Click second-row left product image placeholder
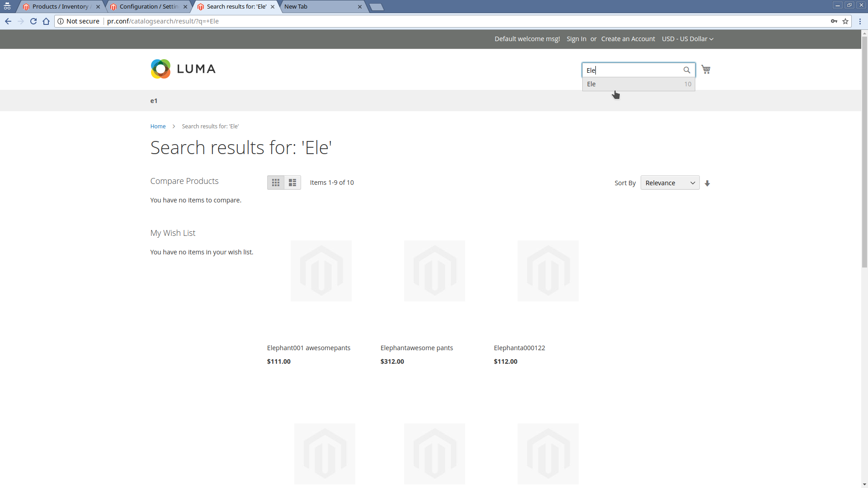This screenshot has width=868, height=488. (x=325, y=454)
